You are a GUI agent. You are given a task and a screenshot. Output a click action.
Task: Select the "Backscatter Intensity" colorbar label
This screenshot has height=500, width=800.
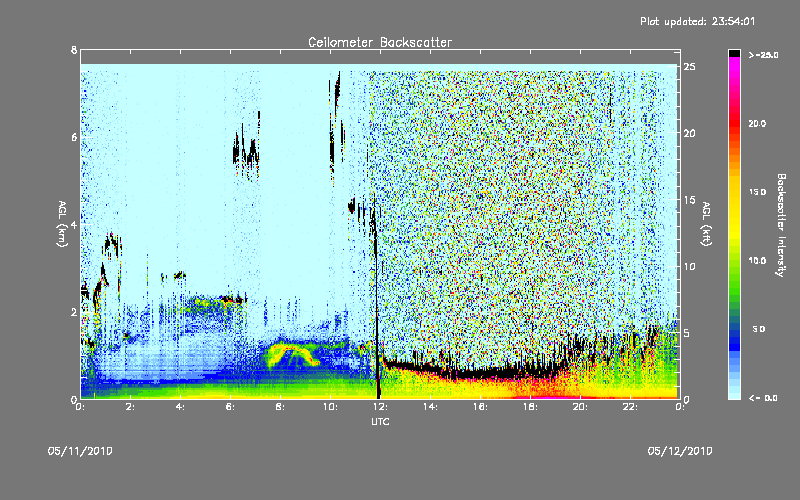pyautogui.click(x=781, y=225)
